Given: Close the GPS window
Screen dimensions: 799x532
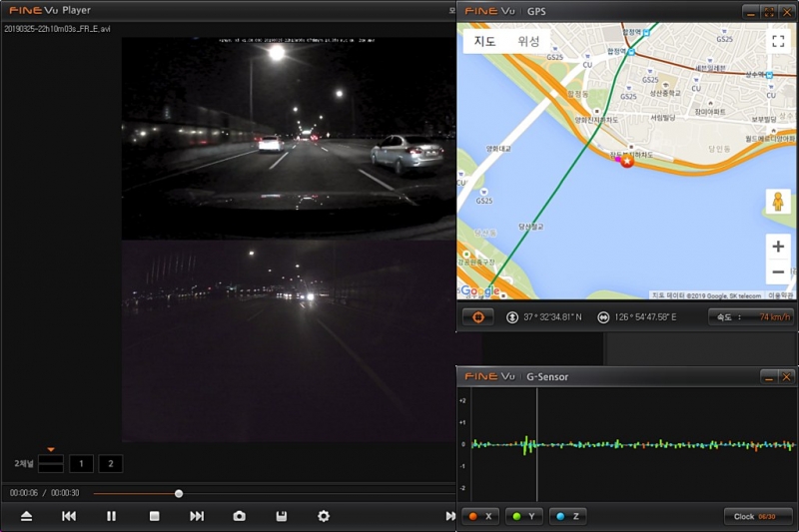Looking at the screenshot, I should (787, 12).
